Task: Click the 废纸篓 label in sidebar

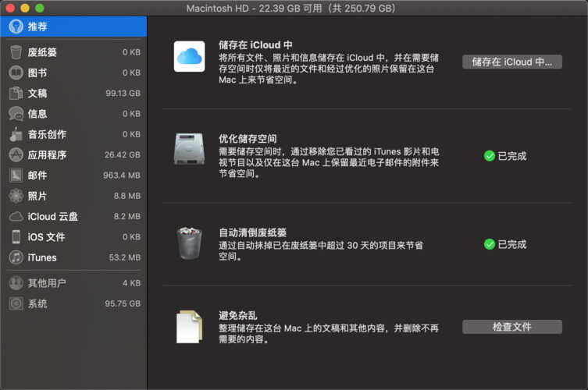Action: (42, 52)
